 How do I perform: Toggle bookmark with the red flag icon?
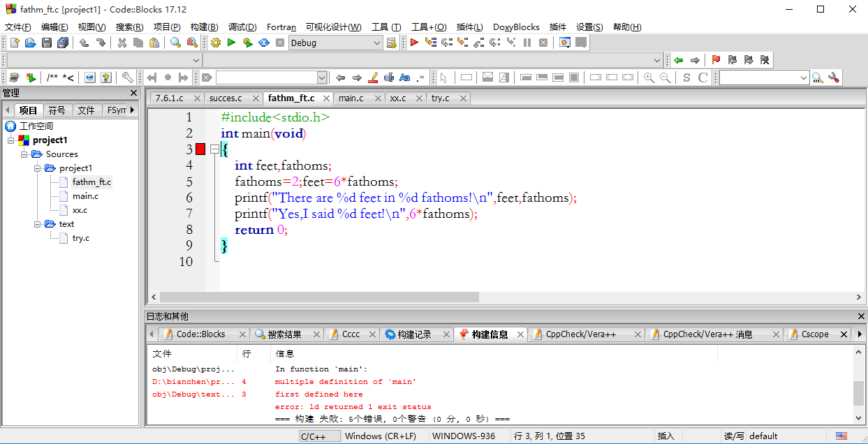tap(716, 60)
